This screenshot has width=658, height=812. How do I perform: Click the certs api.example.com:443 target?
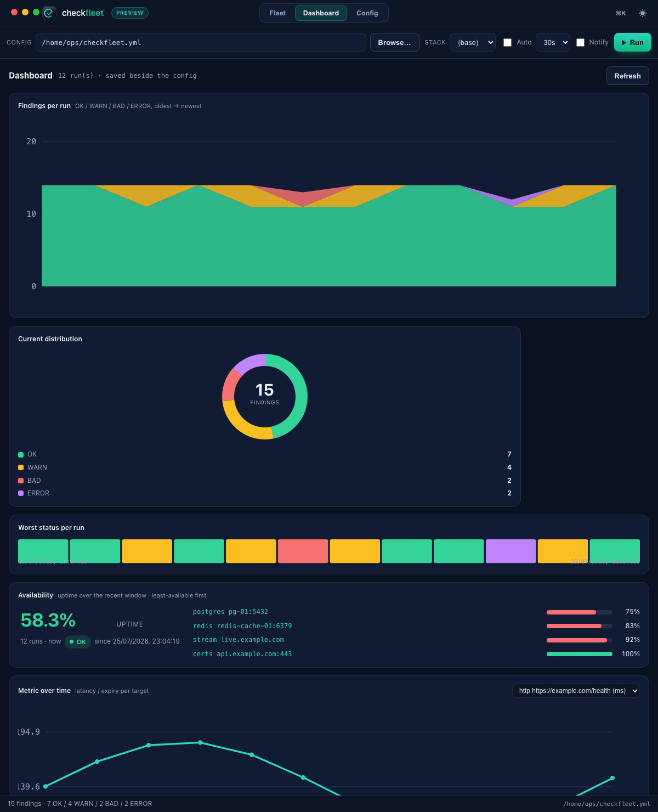(x=242, y=654)
